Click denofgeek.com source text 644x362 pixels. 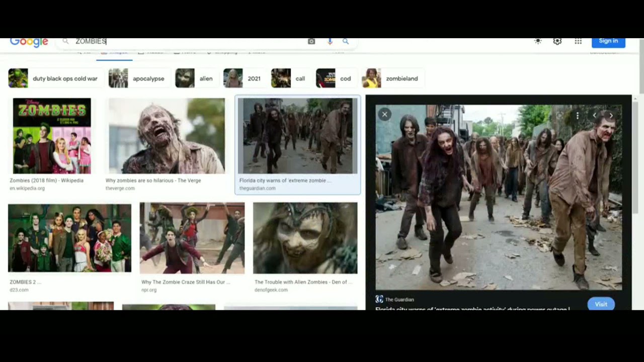(271, 290)
